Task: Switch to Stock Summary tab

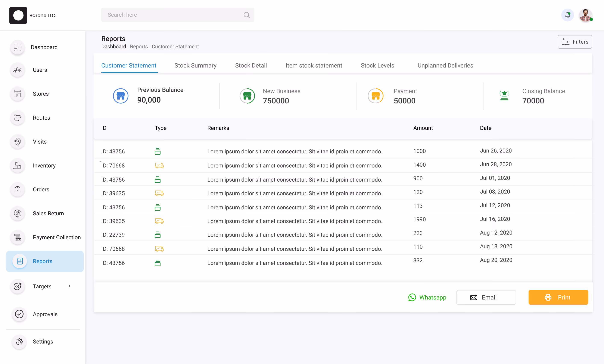Action: tap(195, 65)
